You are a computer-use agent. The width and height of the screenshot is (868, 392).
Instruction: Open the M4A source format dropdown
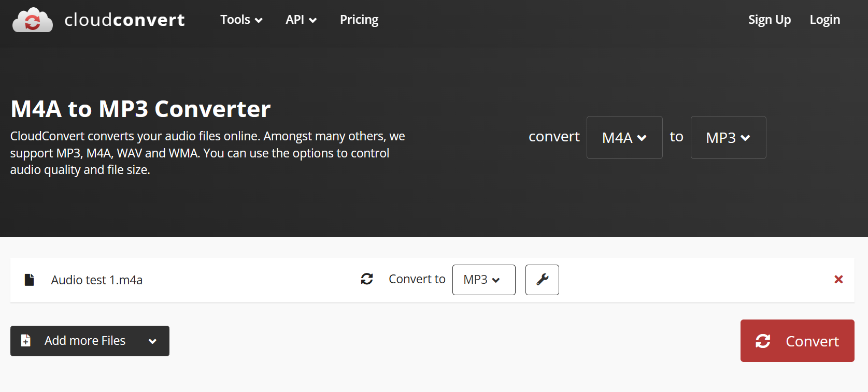pos(624,138)
